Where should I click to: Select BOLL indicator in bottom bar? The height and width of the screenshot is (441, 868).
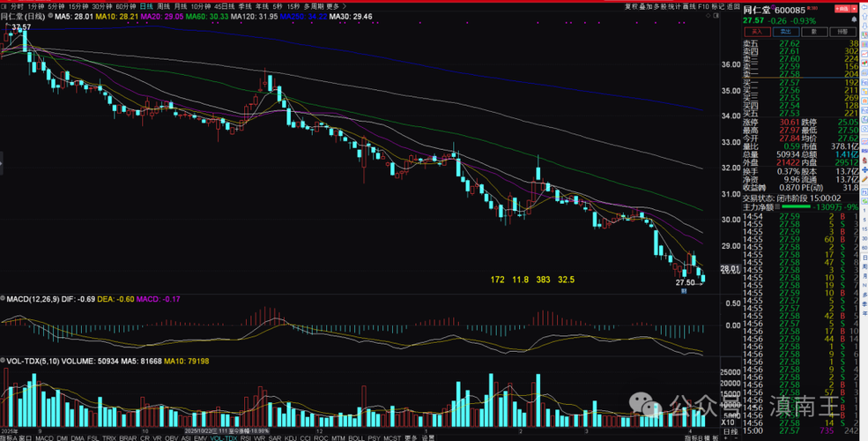tap(357, 437)
